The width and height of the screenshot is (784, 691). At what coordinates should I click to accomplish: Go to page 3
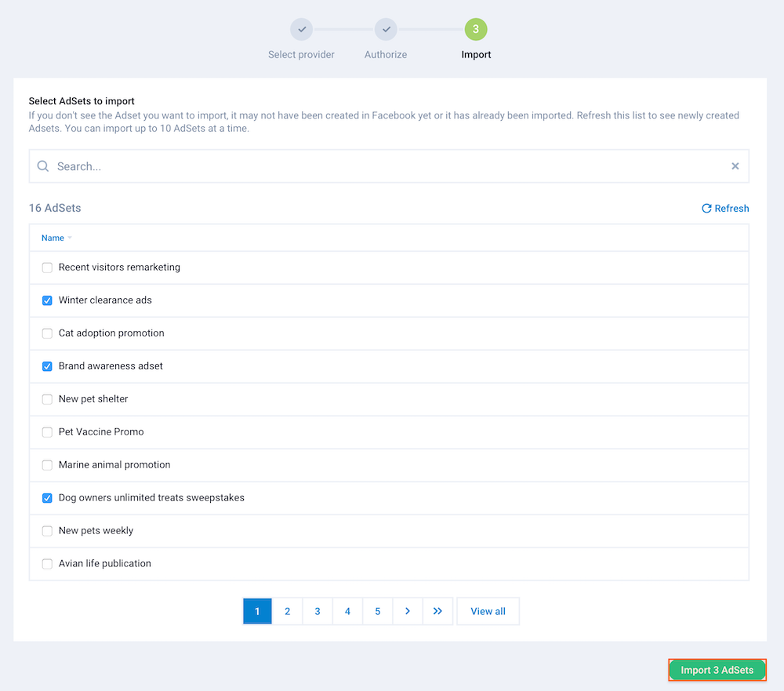pyautogui.click(x=318, y=611)
